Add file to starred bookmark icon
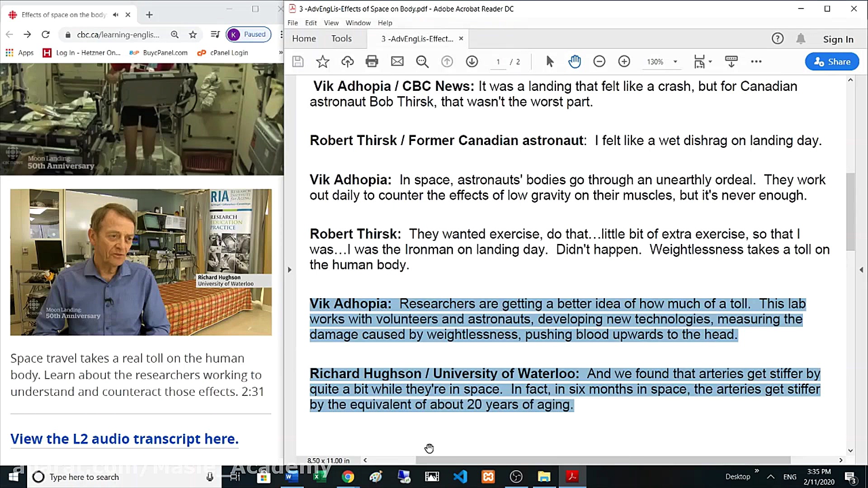 322,61
